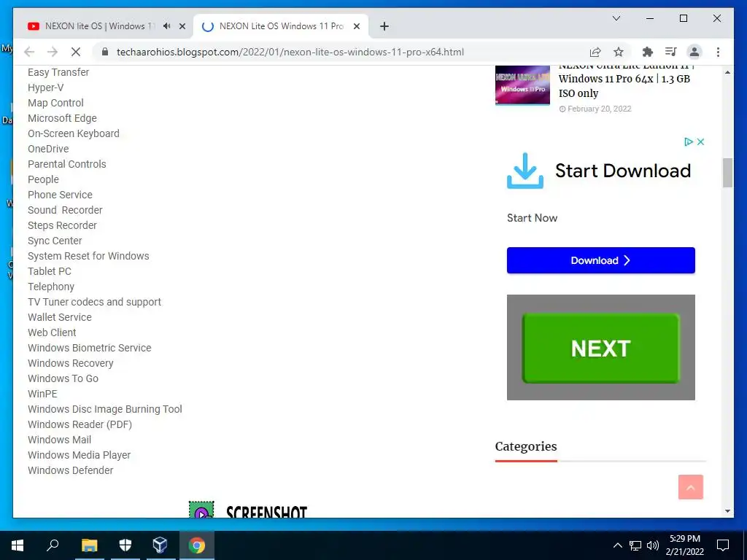Click the blue download arrow ad icon
This screenshot has width=747, height=560.
(525, 171)
